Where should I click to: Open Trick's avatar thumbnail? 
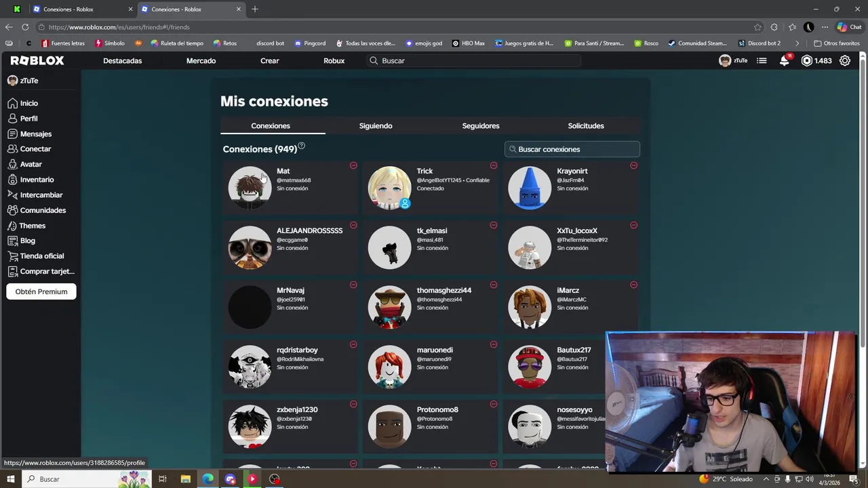(x=389, y=188)
